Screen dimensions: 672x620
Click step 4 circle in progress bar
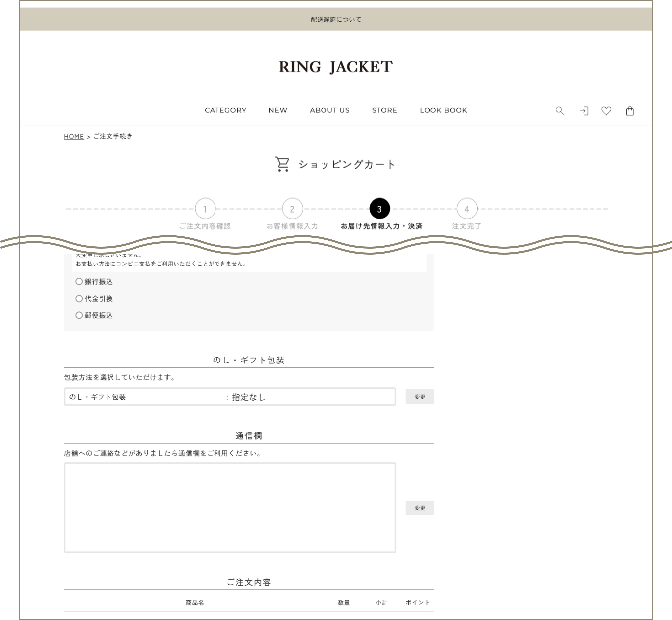(467, 209)
